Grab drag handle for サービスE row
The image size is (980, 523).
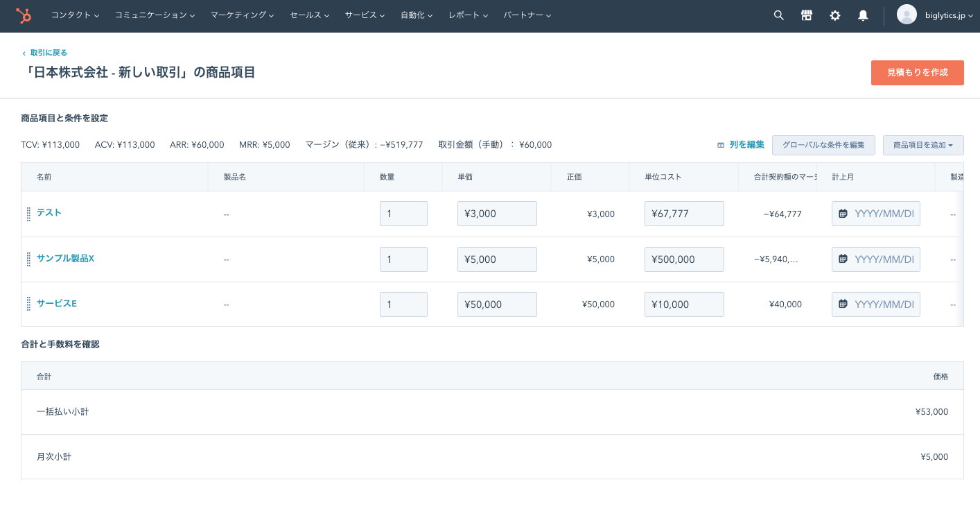(x=28, y=304)
